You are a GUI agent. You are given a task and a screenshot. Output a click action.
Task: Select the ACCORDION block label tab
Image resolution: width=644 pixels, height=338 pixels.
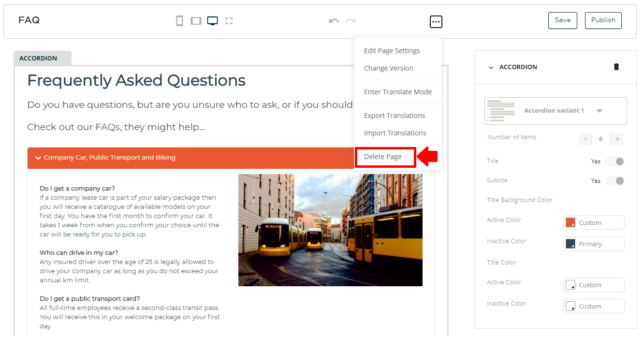pyautogui.click(x=43, y=58)
